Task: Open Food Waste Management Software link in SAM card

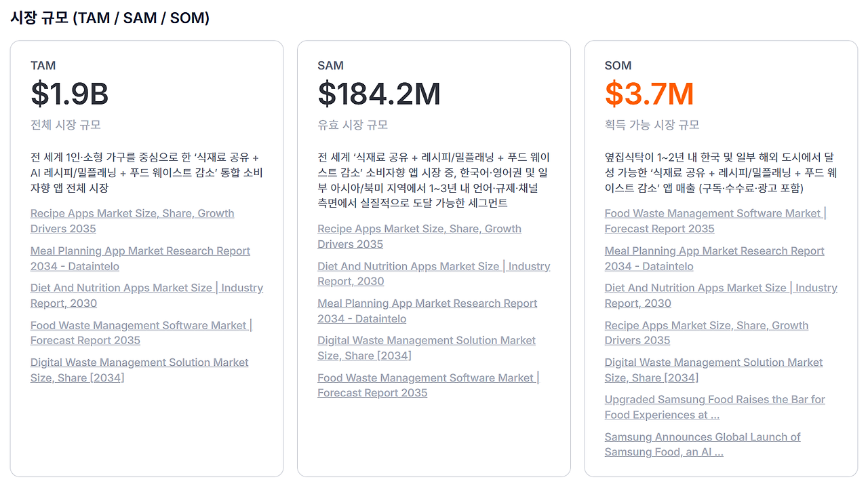Action: 429,385
